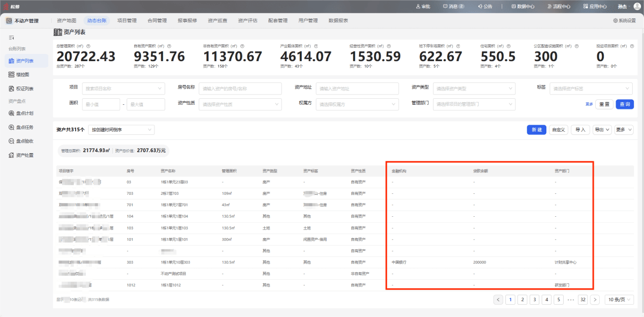Image resolution: width=644 pixels, height=317 pixels.
Task: Click the 查询 search button
Action: [625, 104]
